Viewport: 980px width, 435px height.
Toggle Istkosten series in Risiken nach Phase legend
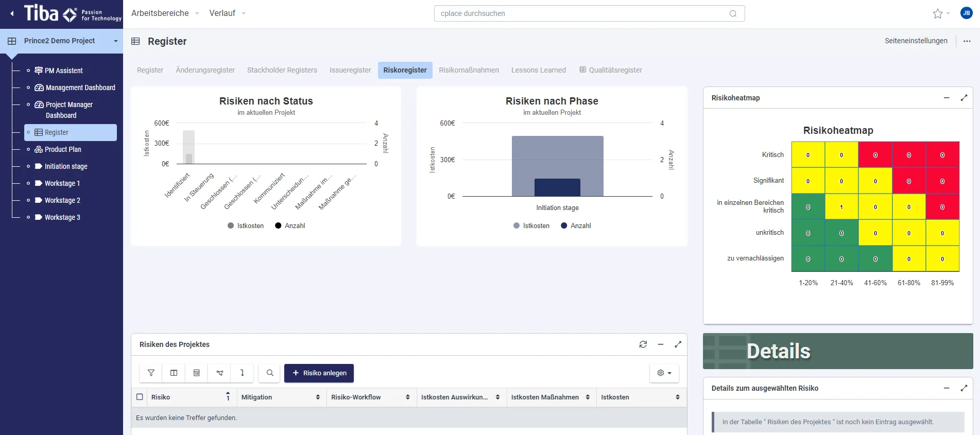531,225
